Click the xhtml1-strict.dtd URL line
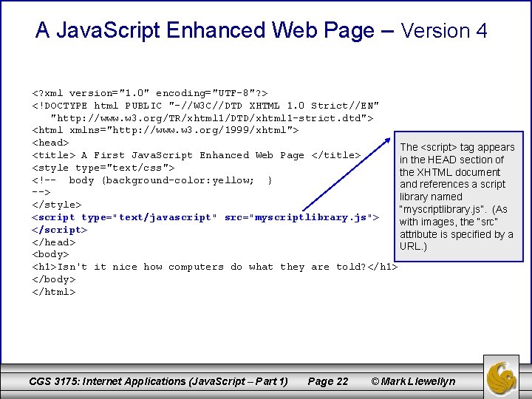This screenshot has width=532, height=399. click(212, 118)
